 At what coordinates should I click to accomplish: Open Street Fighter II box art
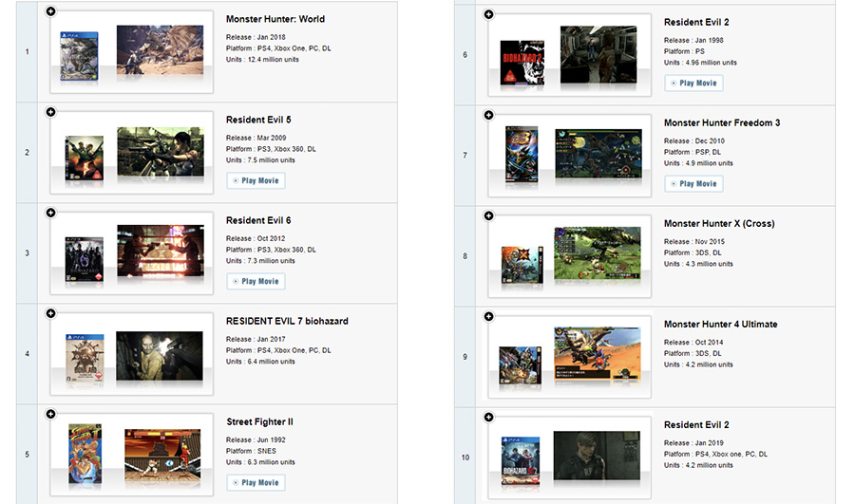coord(85,454)
